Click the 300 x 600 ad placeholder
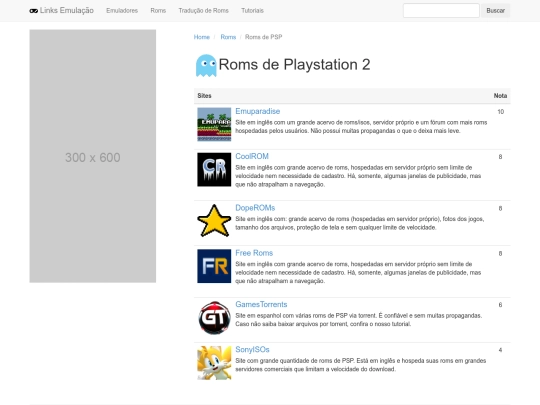 coord(93,156)
